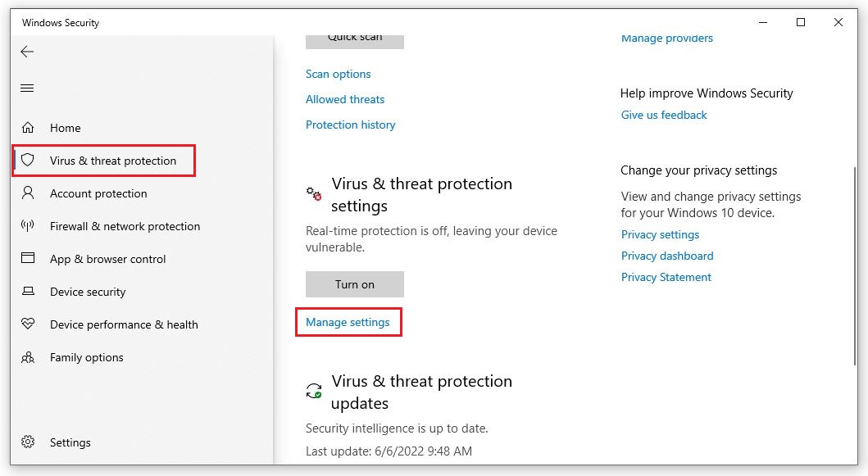
Task: Select Home in the navigation sidebar
Action: [x=66, y=128]
